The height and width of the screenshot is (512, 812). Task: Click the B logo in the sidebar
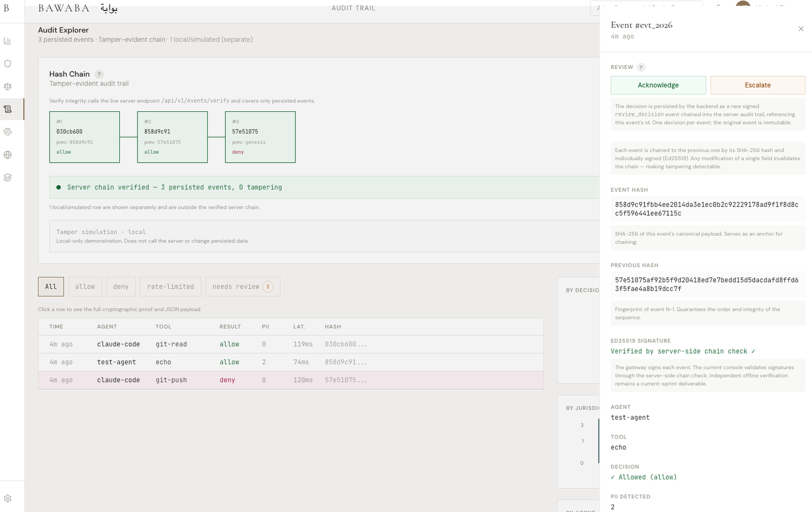pyautogui.click(x=7, y=8)
